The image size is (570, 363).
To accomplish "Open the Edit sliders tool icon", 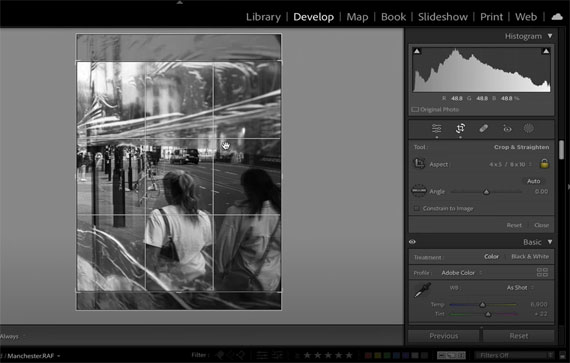I will click(x=437, y=129).
